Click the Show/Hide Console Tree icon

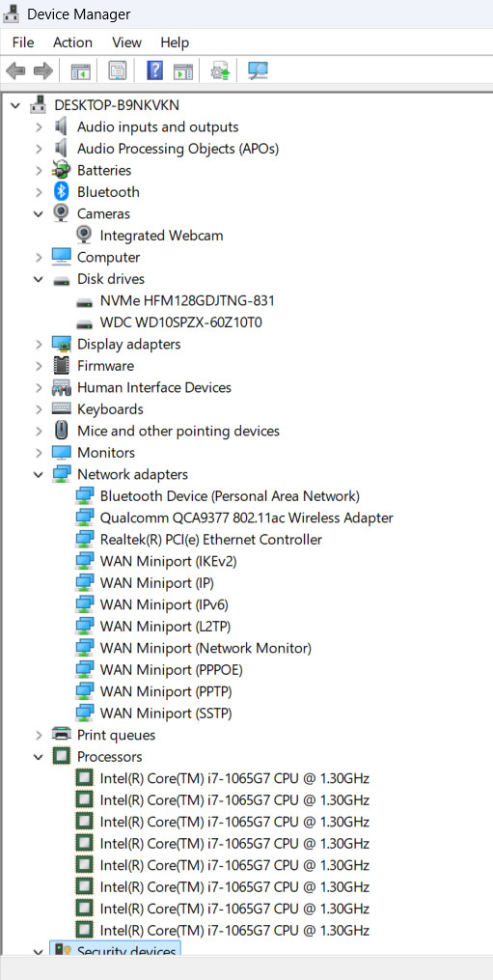81,70
